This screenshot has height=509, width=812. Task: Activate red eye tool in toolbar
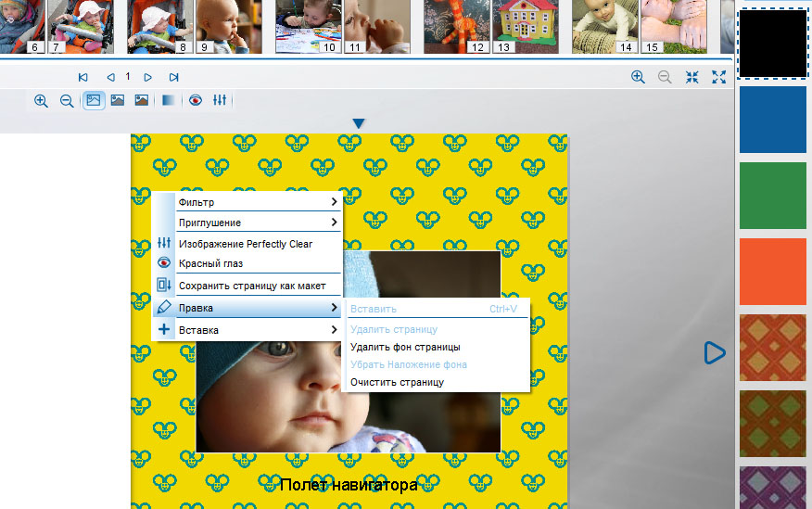click(x=196, y=100)
